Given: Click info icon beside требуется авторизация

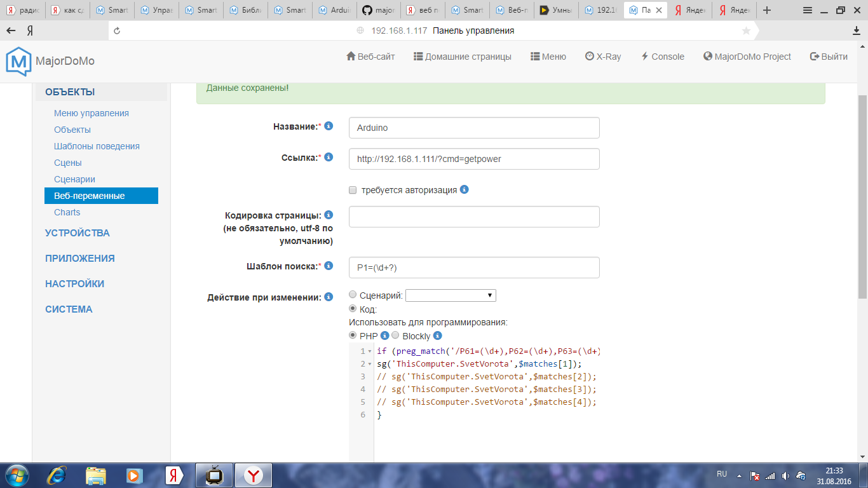Looking at the screenshot, I should pos(465,189).
